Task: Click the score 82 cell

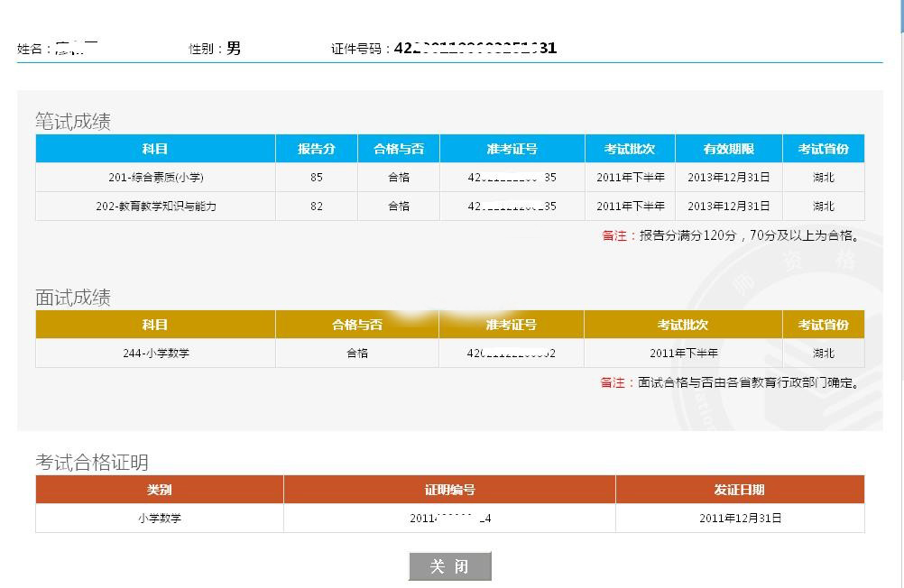Action: [316, 207]
